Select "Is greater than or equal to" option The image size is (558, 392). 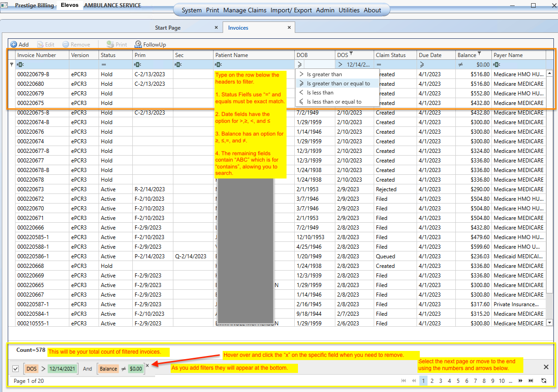click(338, 84)
